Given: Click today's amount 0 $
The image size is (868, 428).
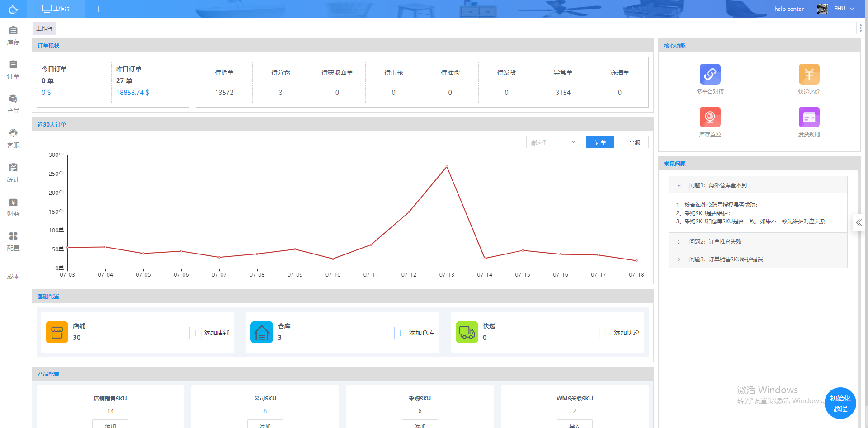Looking at the screenshot, I should pyautogui.click(x=46, y=93).
